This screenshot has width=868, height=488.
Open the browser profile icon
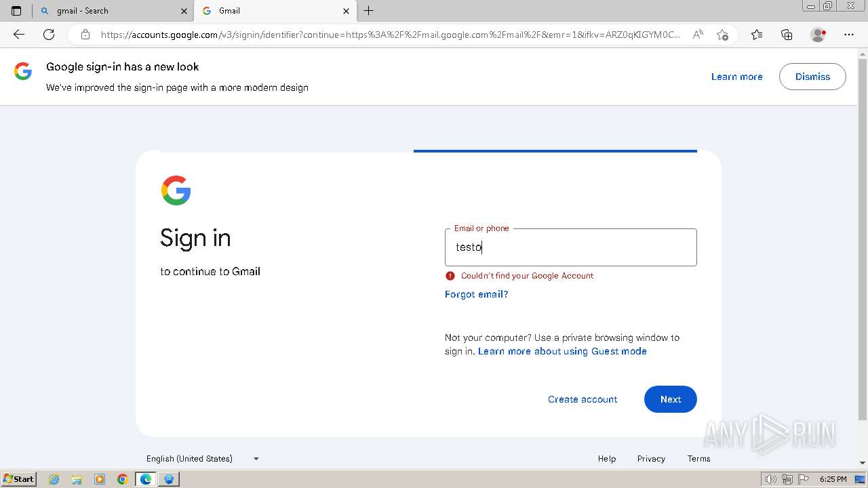(x=818, y=35)
